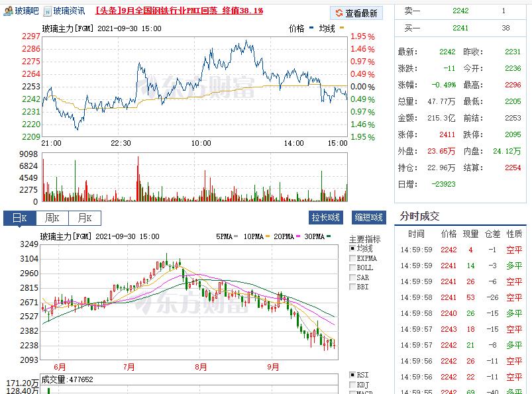Select the 均线 indicator option

[352, 248]
